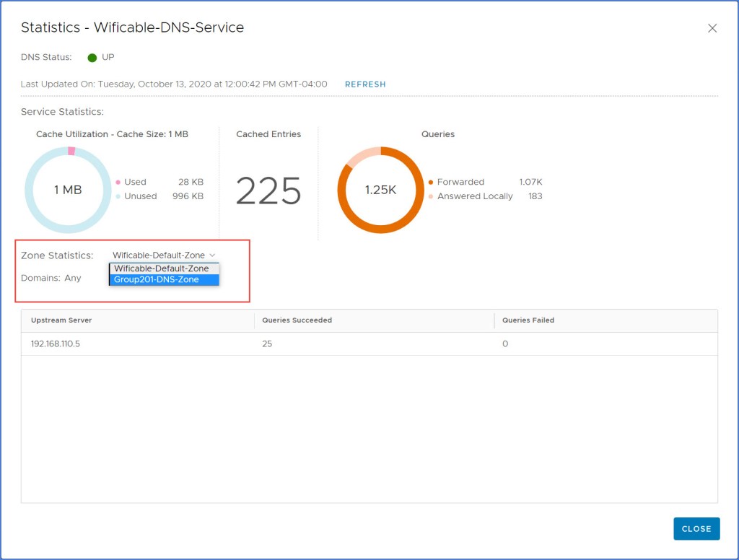
Task: Click the Queries Succeeded column header
Action: point(297,320)
